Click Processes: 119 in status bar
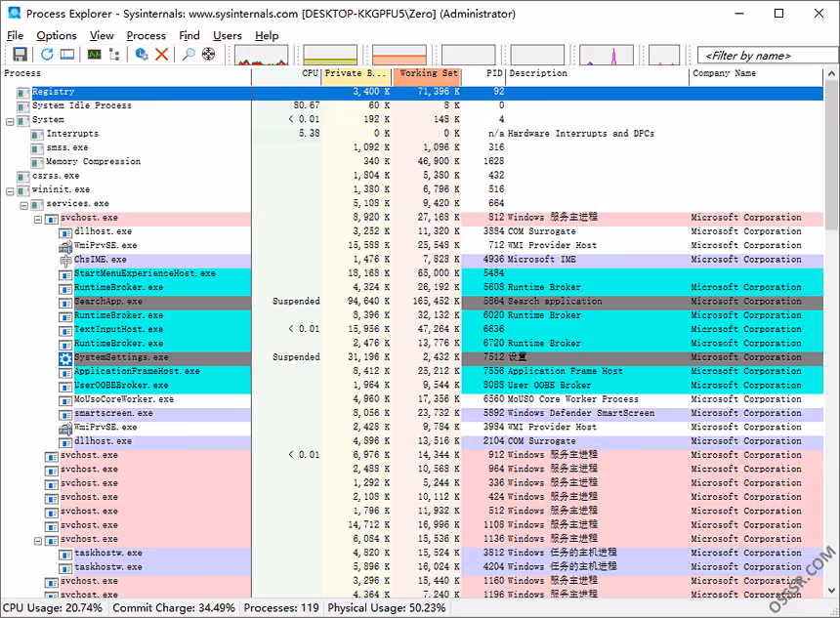The height and width of the screenshot is (618, 840). 281,608
